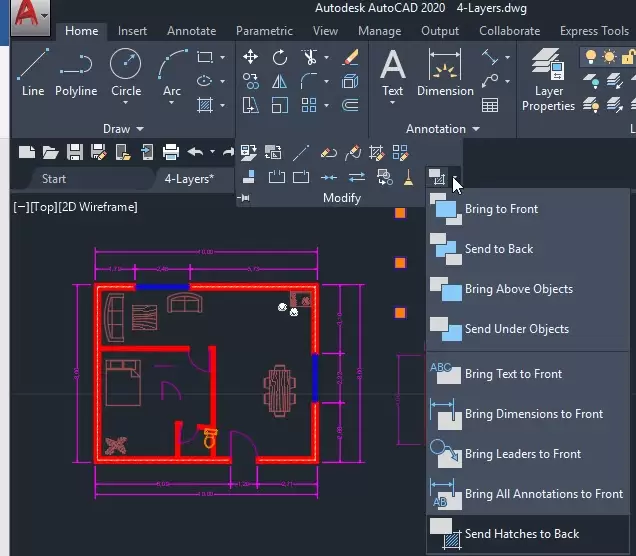Click the 2D Wireframe visual style label
Viewport: 636px width, 556px height.
98,207
